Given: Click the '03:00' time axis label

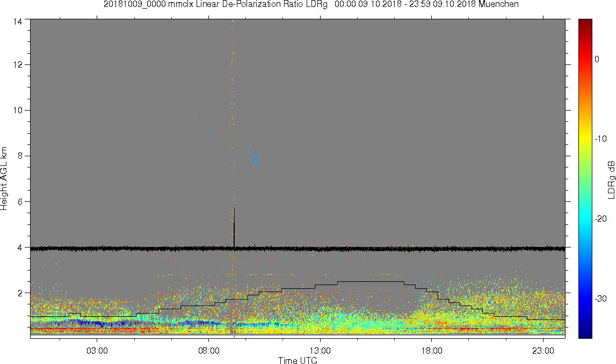Looking at the screenshot, I should tap(97, 351).
